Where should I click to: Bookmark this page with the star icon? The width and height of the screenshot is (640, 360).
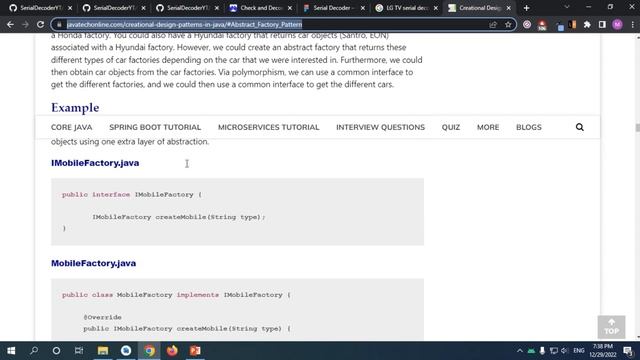click(x=508, y=24)
